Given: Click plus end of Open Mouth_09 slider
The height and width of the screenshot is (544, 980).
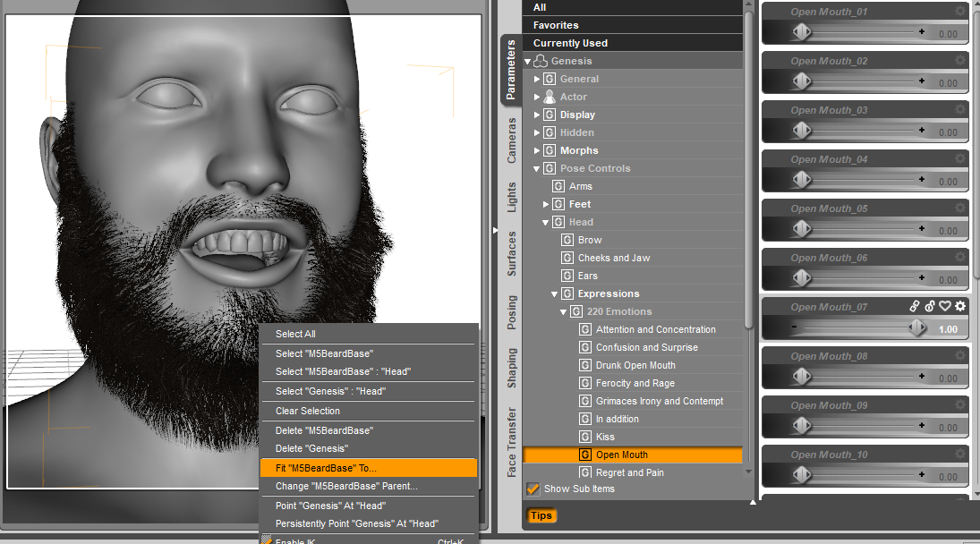Looking at the screenshot, I should [922, 425].
